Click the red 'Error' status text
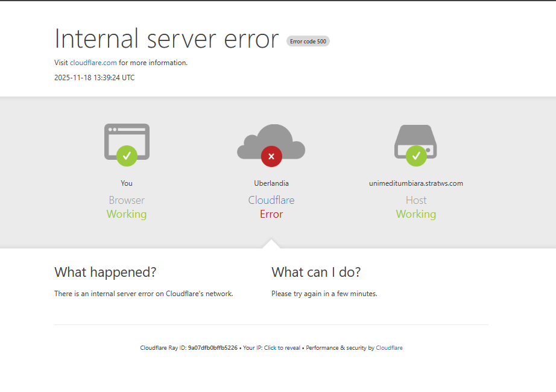 click(x=271, y=214)
